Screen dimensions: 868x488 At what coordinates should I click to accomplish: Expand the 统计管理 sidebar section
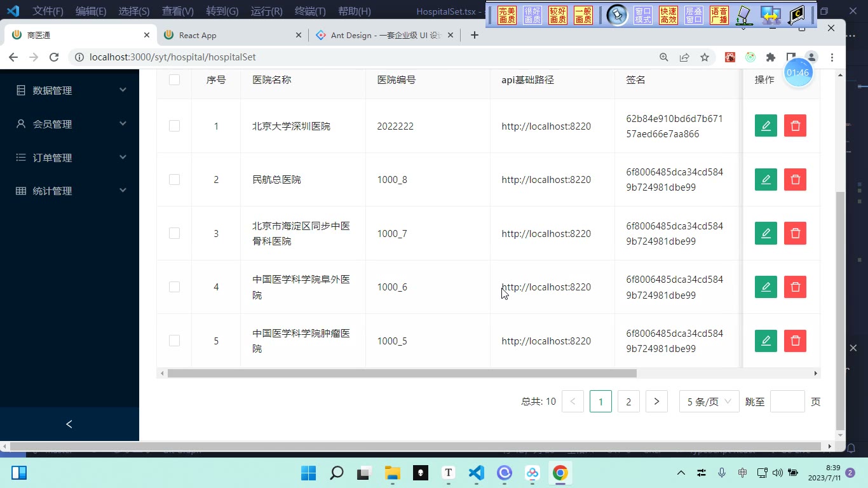69,191
